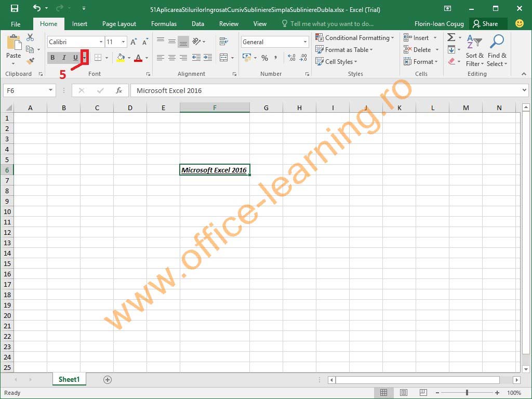Toggle Underline formatting
This screenshot has width=532, height=399.
tap(75, 58)
